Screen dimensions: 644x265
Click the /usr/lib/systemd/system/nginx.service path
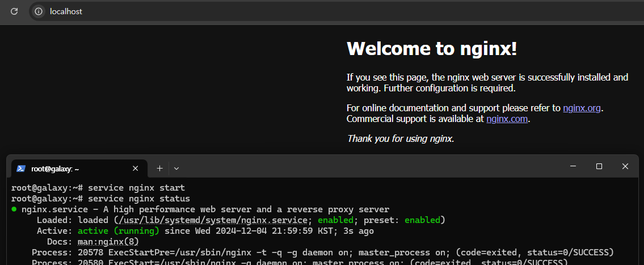213,220
